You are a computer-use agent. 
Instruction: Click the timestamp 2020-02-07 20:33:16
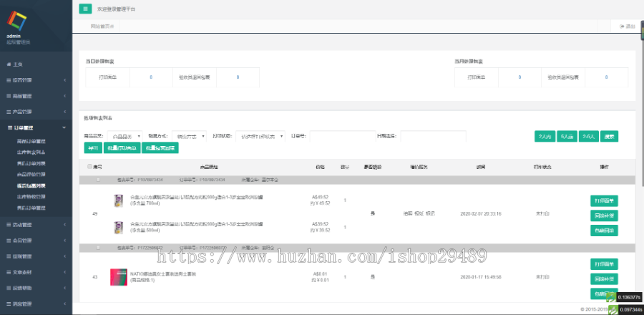481,214
